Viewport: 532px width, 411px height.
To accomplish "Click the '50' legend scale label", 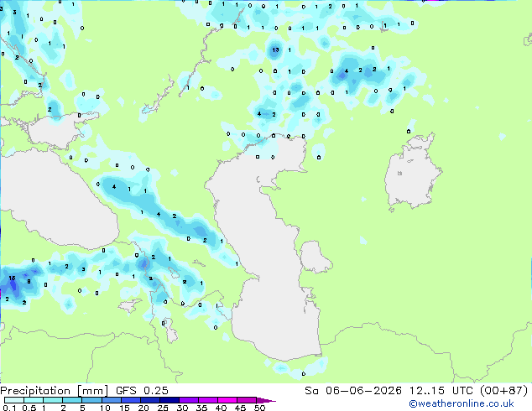I will click(x=259, y=408).
